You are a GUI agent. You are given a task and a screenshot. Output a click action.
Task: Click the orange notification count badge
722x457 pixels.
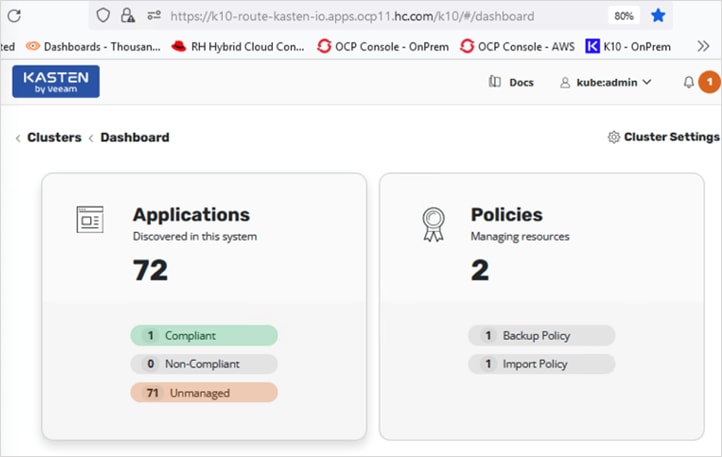pyautogui.click(x=710, y=82)
